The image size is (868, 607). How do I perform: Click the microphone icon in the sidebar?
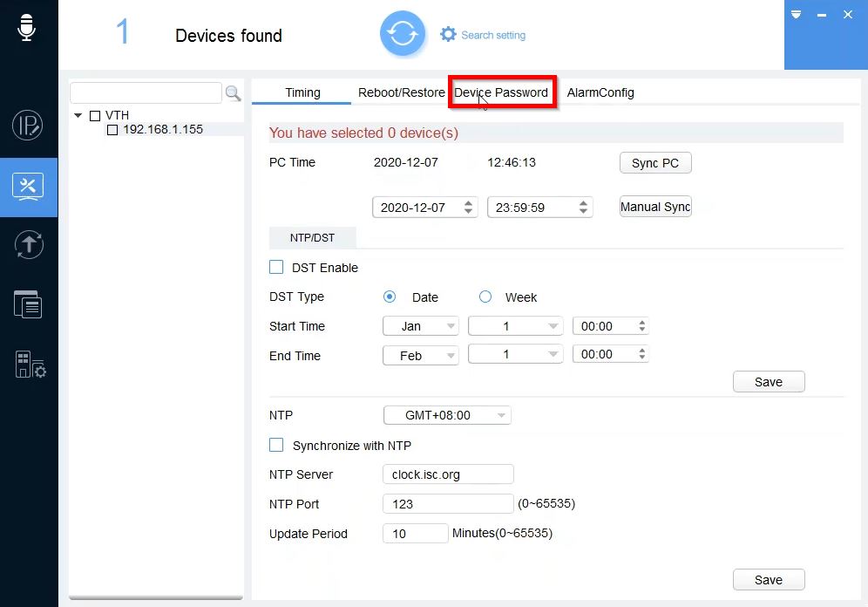pos(26,26)
